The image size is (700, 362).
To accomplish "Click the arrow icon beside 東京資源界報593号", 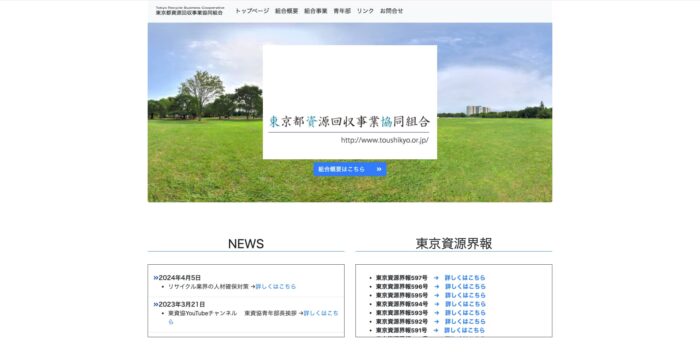I will coord(436,313).
